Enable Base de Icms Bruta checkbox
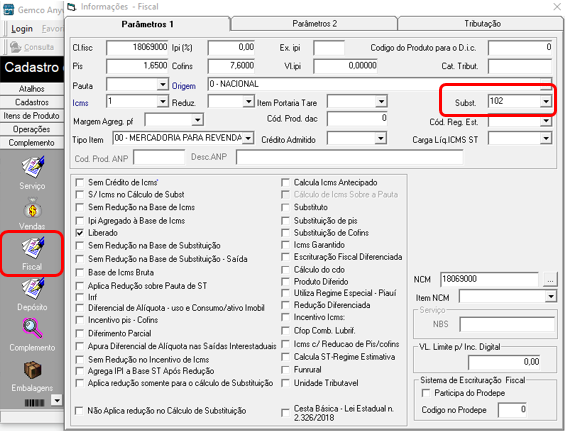This screenshot has height=431, width=566. [79, 273]
